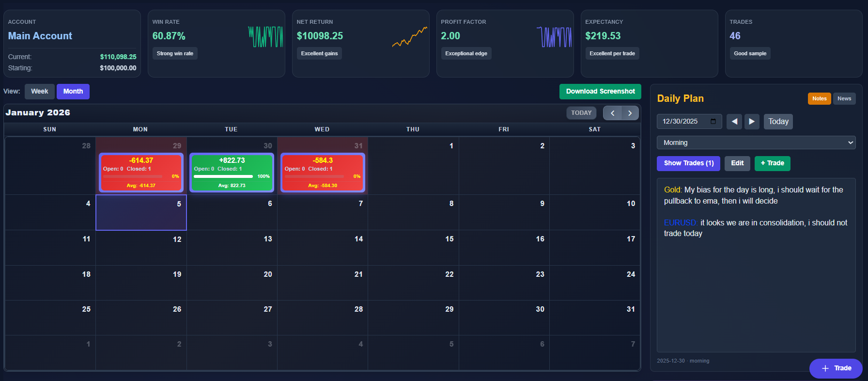Click the 12/30/2025 date input field
Viewport: 868px width, 381px height.
(689, 122)
